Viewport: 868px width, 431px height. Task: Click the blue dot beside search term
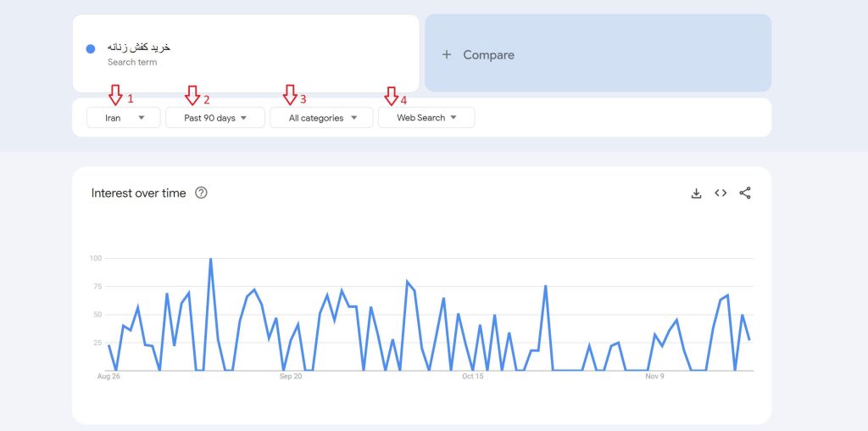(x=91, y=48)
